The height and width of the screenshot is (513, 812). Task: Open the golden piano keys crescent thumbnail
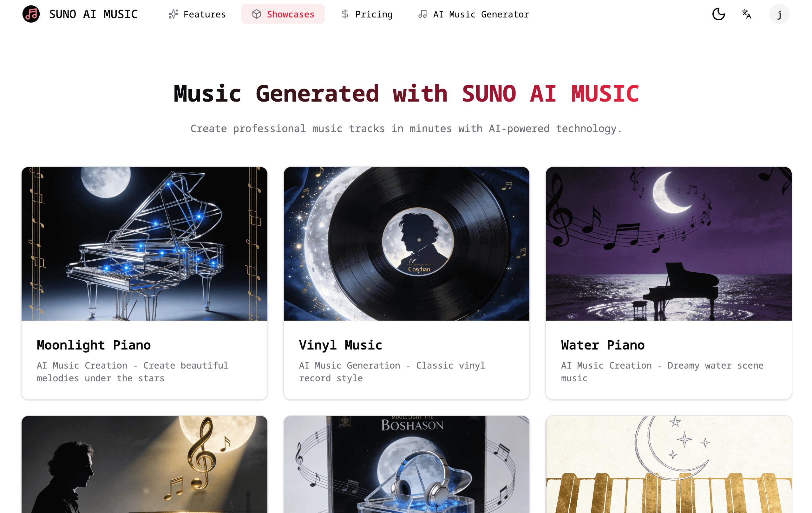[x=669, y=464]
